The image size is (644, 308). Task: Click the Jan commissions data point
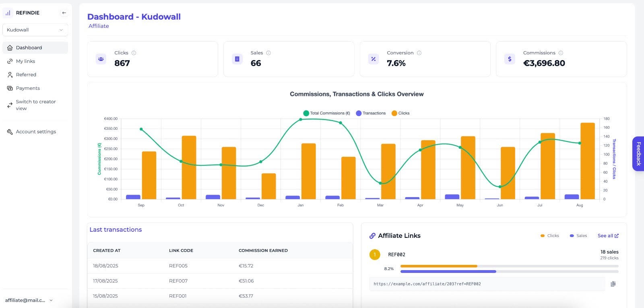pyautogui.click(x=301, y=119)
